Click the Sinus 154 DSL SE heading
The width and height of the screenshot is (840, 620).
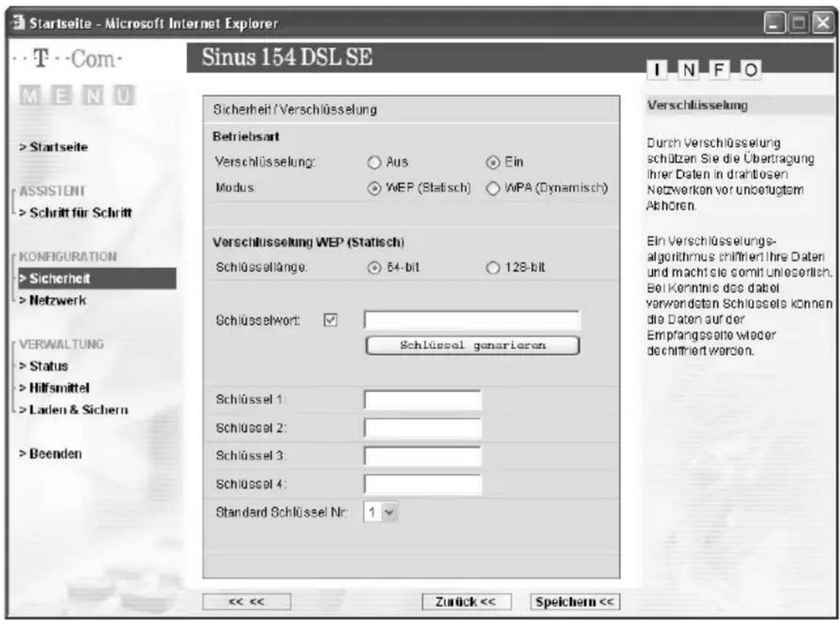pyautogui.click(x=287, y=57)
